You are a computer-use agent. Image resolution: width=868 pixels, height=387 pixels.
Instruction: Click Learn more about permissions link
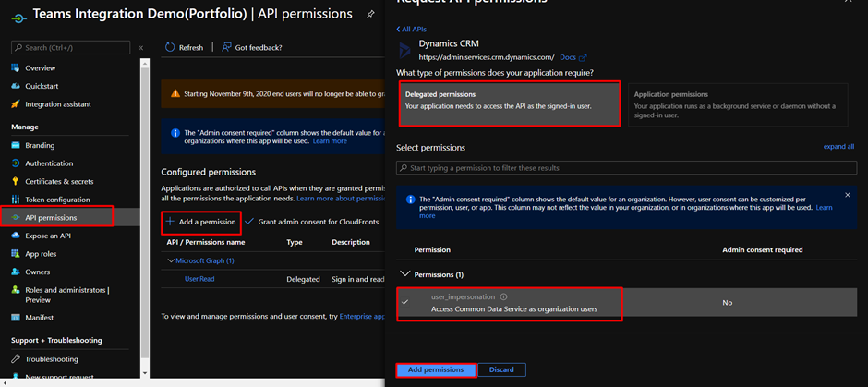tap(341, 199)
